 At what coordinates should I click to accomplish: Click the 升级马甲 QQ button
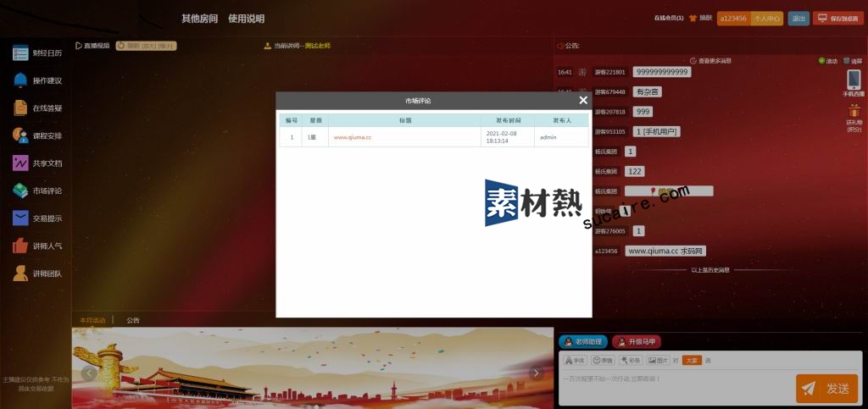(x=637, y=341)
